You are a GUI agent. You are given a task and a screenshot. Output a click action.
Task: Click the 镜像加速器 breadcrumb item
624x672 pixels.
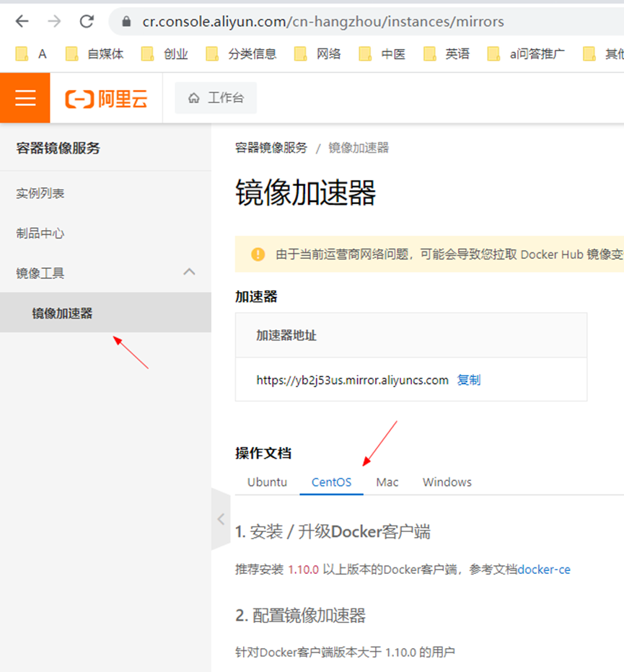[359, 148]
